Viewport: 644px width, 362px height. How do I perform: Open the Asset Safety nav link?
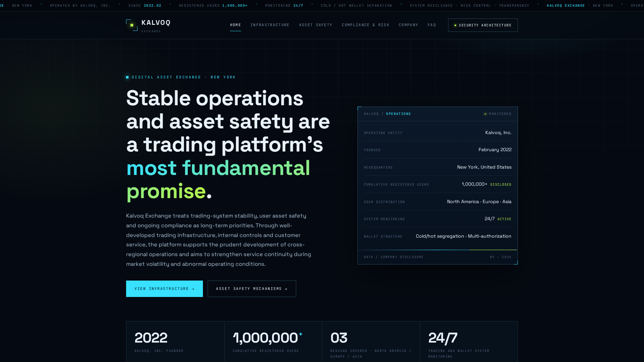[x=316, y=25]
